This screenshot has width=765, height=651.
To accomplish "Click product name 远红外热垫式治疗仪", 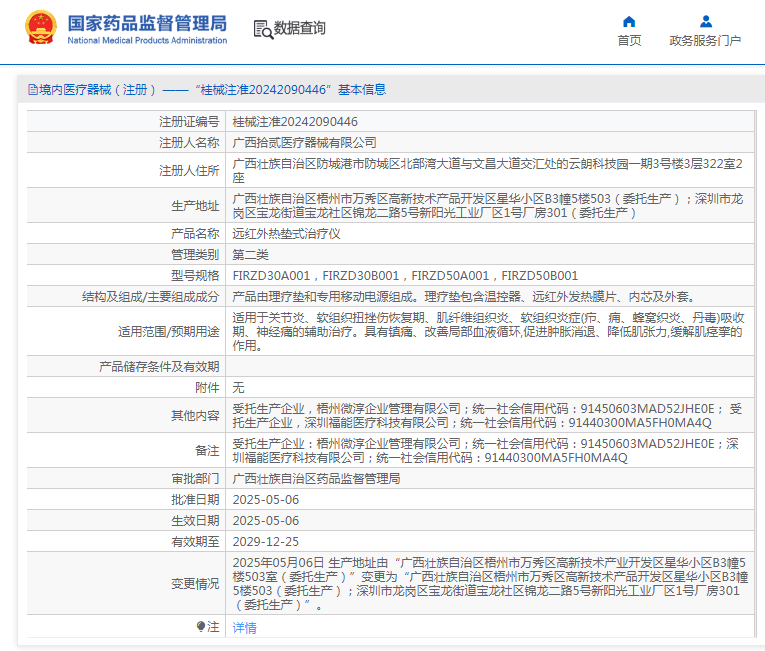I will click(286, 233).
